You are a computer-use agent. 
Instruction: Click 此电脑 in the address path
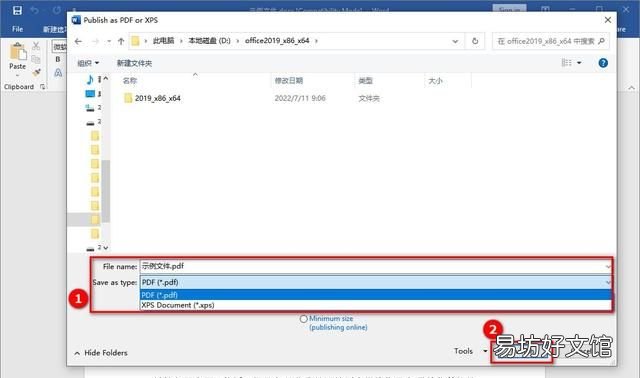163,41
